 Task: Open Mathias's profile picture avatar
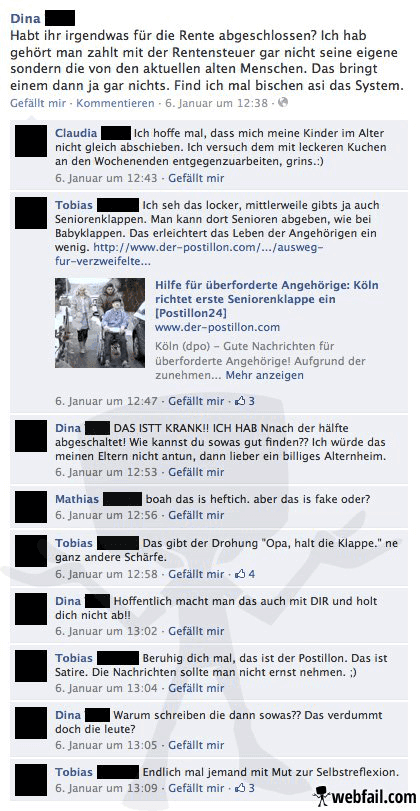(31, 507)
